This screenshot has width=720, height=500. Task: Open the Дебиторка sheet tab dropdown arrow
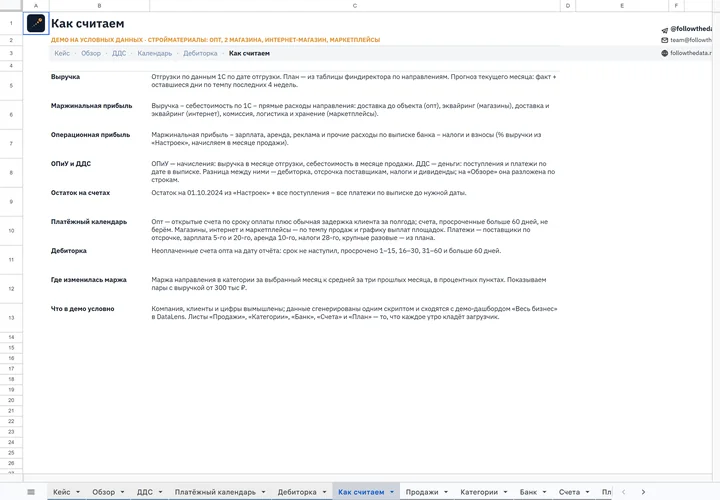point(324,492)
